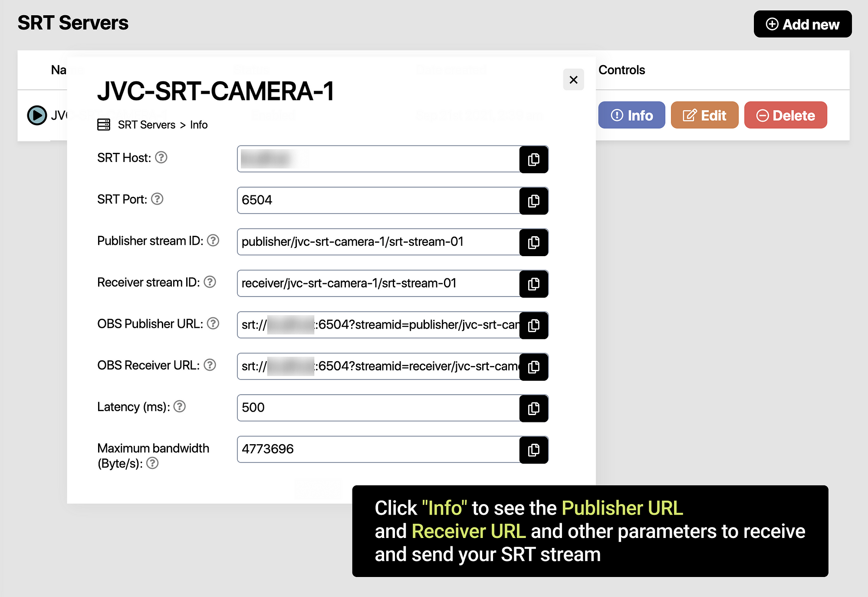Copy the SRT Port value
868x597 pixels.
click(x=533, y=201)
